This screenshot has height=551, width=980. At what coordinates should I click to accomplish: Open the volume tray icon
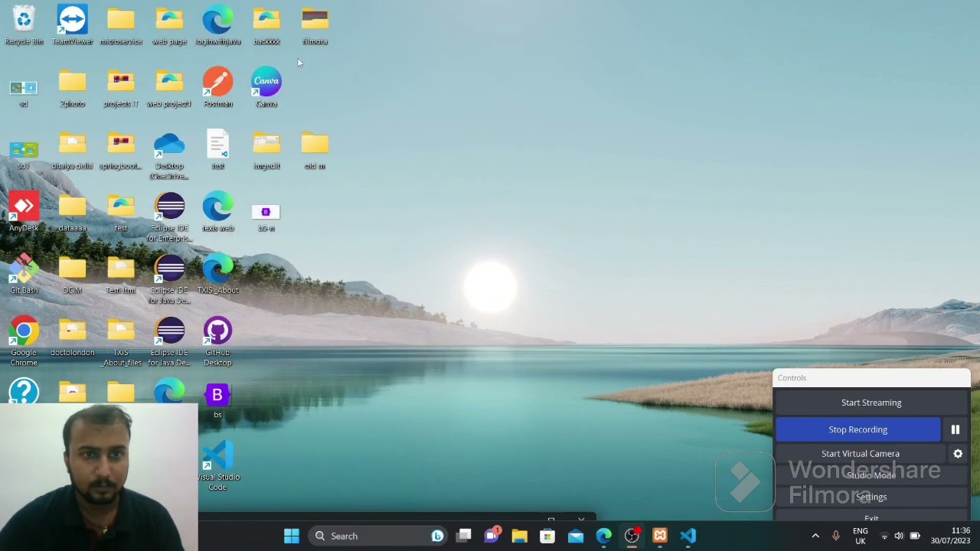tap(899, 536)
